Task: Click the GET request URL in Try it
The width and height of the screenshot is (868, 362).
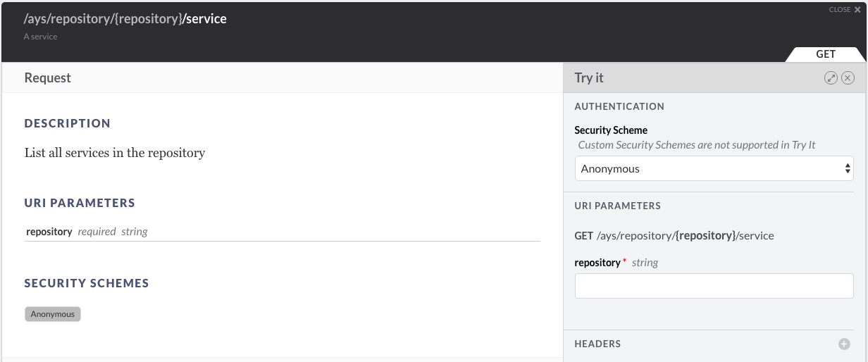Action: click(x=674, y=236)
